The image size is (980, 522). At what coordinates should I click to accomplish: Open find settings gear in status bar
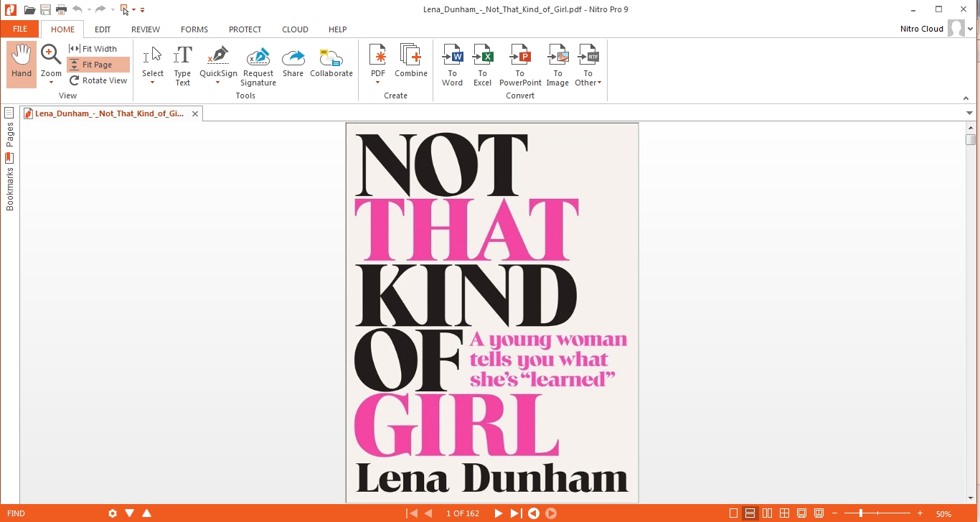[113, 513]
